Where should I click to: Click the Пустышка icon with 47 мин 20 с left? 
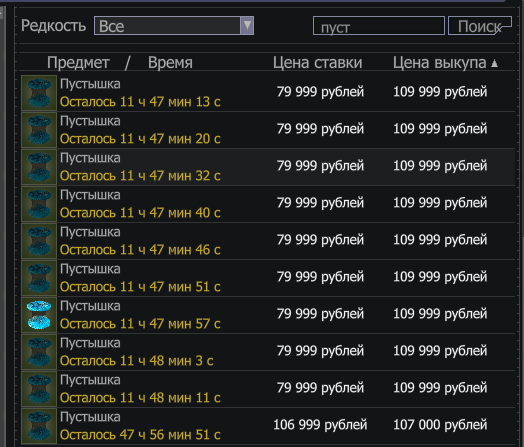coord(39,130)
